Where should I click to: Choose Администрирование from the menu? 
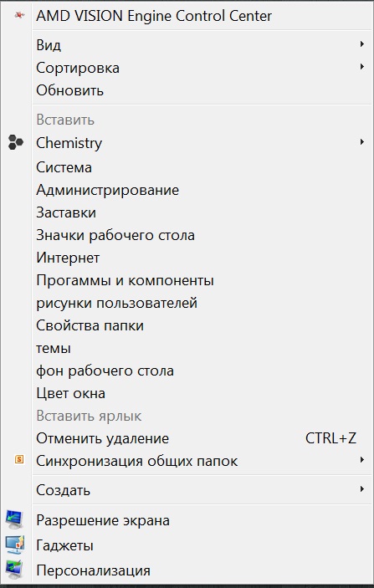(x=202, y=190)
